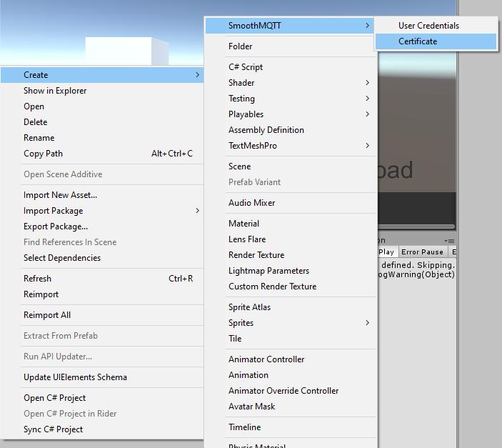
Task: Create a new Animation clip
Action: [x=290, y=375]
